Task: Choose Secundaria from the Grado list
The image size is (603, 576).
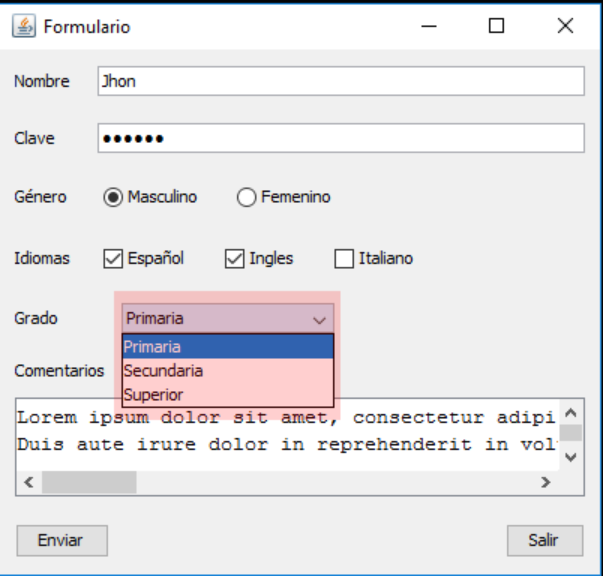Action: coord(228,371)
